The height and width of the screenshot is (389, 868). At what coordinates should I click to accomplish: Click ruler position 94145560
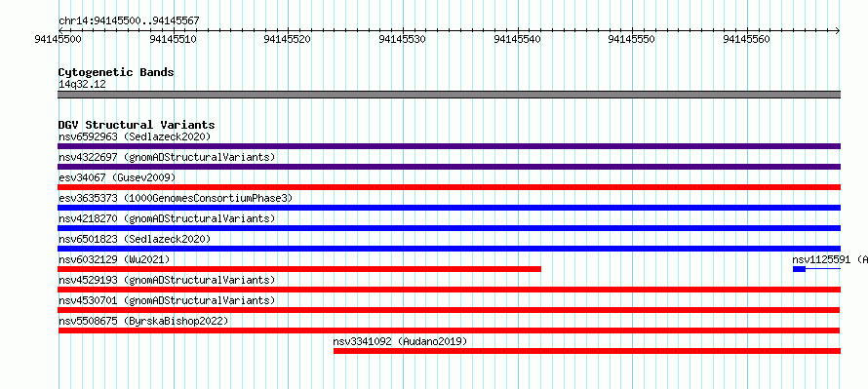pos(747,39)
